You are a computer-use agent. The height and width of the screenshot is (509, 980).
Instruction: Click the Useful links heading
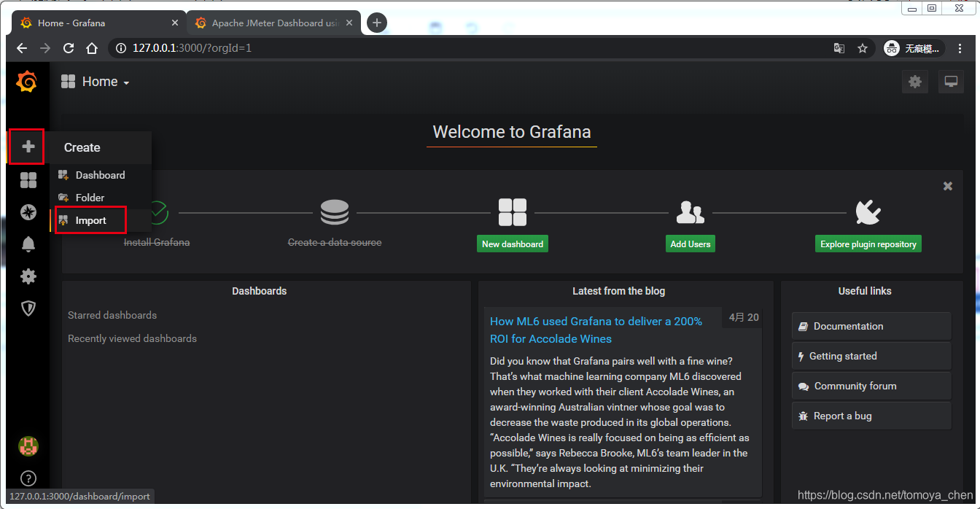pyautogui.click(x=865, y=291)
